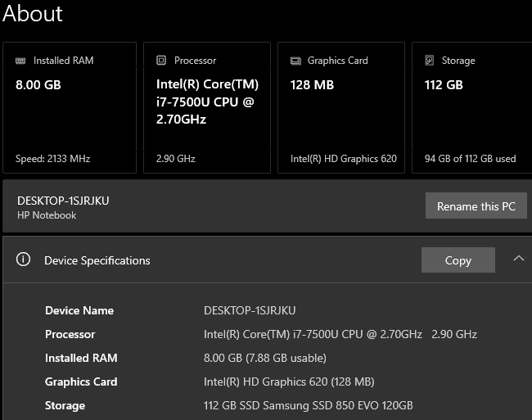Click the DESKTOP-1SJRJKU PC name header
This screenshot has height=420, width=532.
(x=63, y=201)
